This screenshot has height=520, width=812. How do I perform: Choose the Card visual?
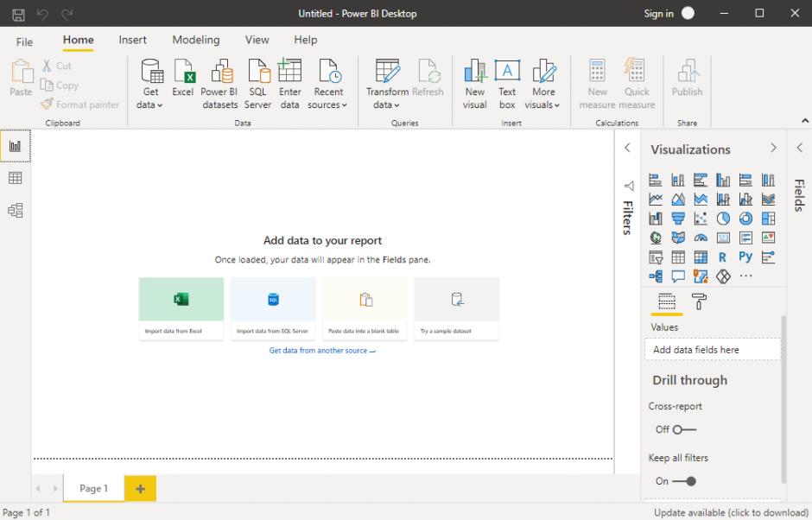click(723, 238)
